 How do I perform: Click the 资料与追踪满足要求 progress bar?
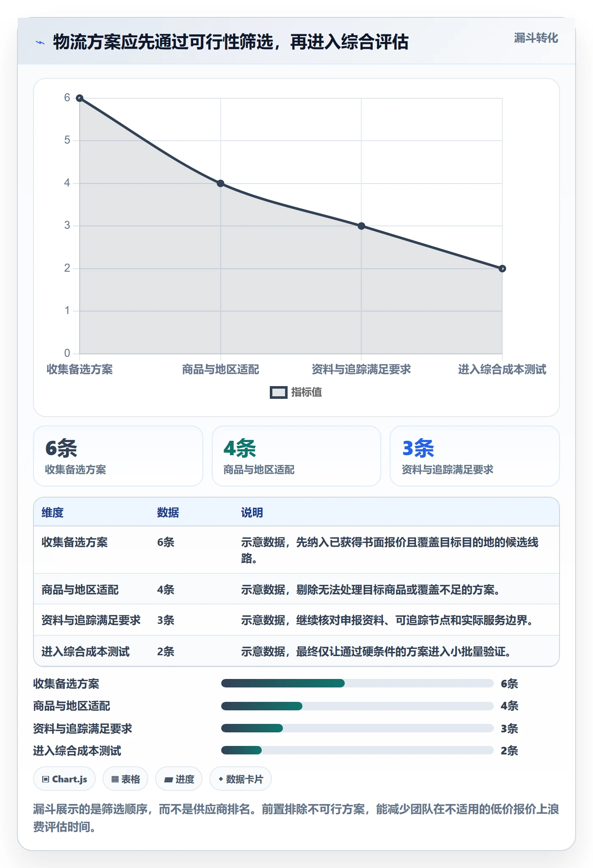(x=357, y=728)
